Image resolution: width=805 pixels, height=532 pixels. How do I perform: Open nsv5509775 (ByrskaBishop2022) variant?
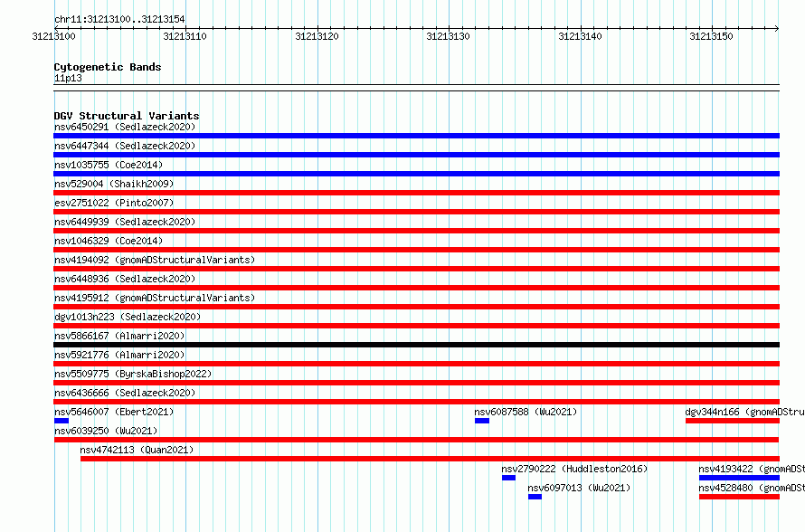[133, 374]
